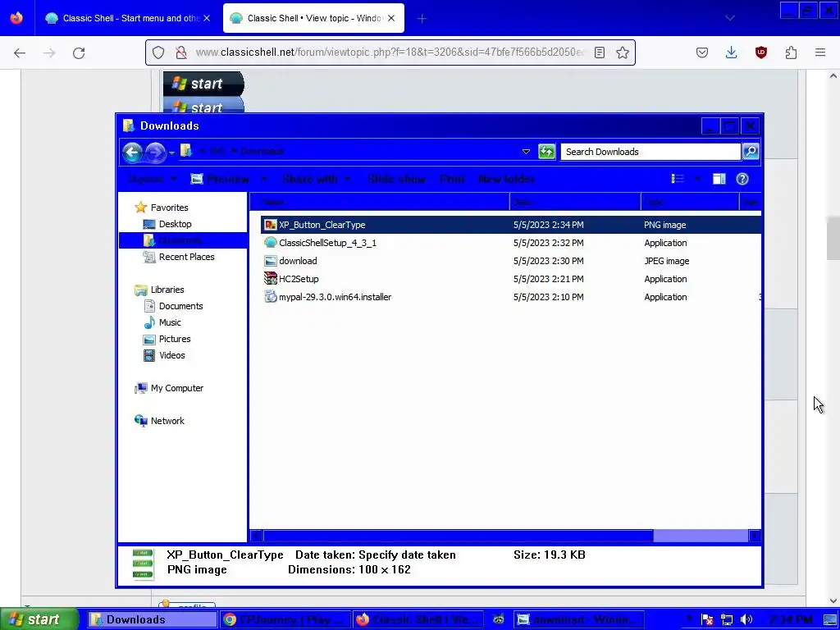This screenshot has height=630, width=840.
Task: Open Explorer Help question mark icon
Action: coord(742,179)
